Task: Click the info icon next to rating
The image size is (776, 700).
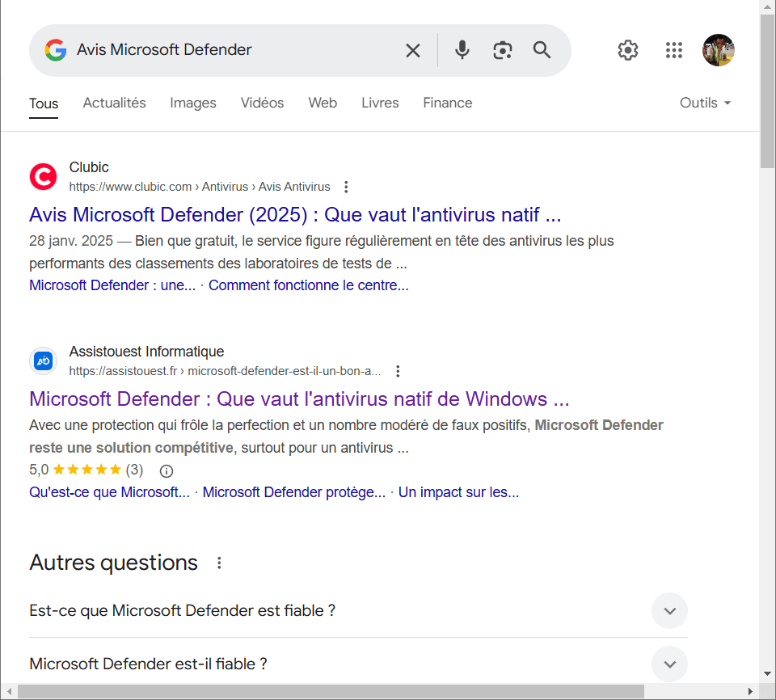Action: pyautogui.click(x=167, y=470)
